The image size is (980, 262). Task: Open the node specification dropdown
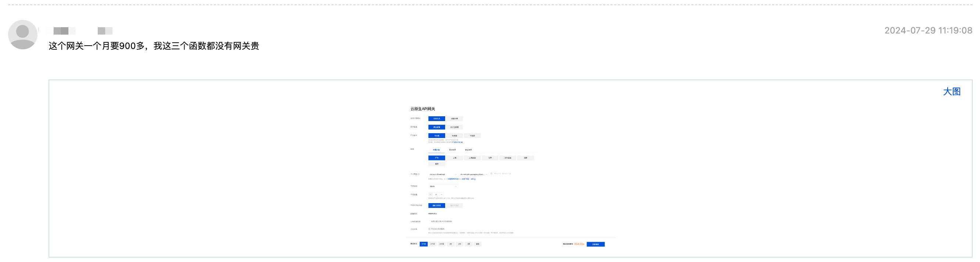coord(443,186)
